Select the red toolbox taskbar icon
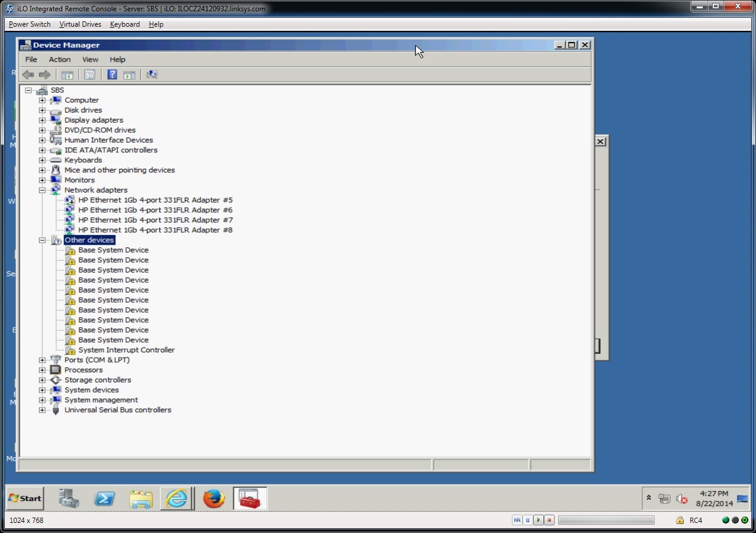The image size is (756, 533). tap(250, 499)
